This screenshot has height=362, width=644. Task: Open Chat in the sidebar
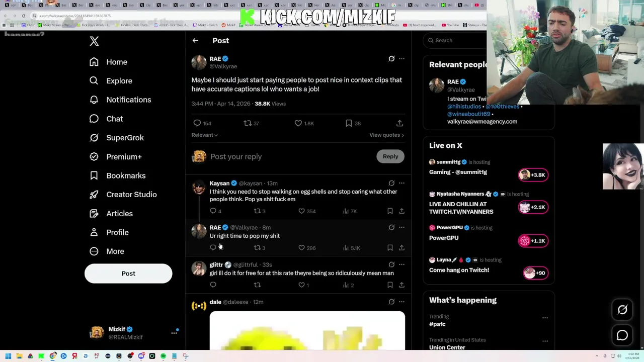(x=106, y=119)
